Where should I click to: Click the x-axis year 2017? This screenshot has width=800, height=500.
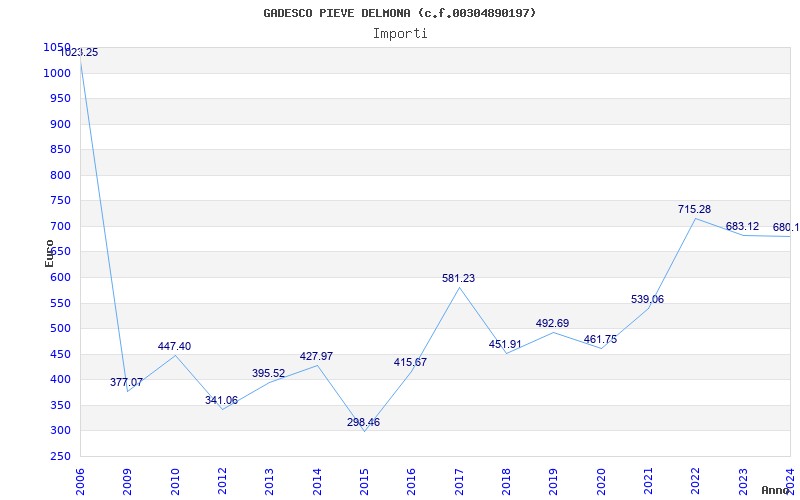459,481
